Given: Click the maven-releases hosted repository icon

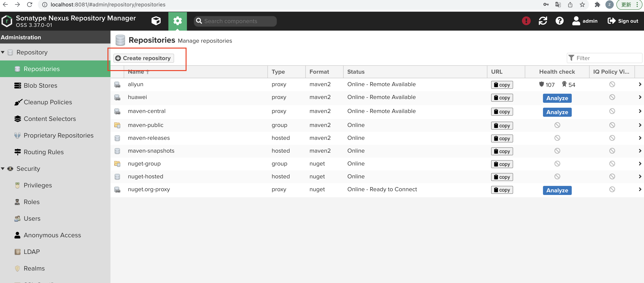Looking at the screenshot, I should 117,138.
